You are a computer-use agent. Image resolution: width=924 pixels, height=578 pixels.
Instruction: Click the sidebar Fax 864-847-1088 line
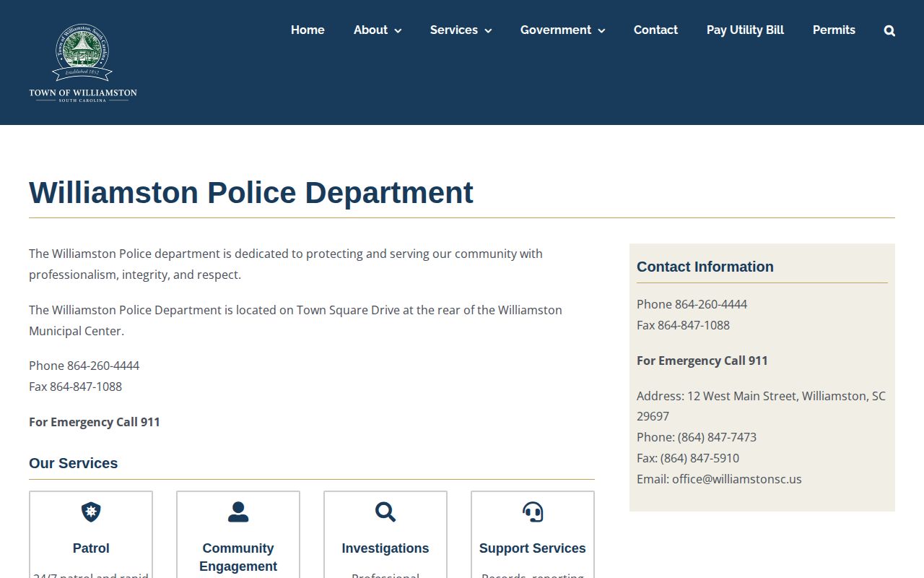[x=683, y=325]
